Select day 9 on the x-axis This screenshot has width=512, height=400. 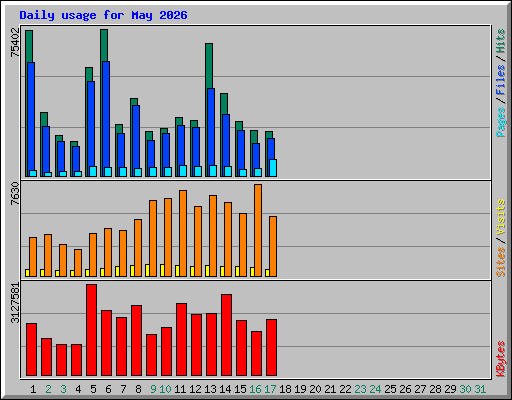tap(153, 389)
